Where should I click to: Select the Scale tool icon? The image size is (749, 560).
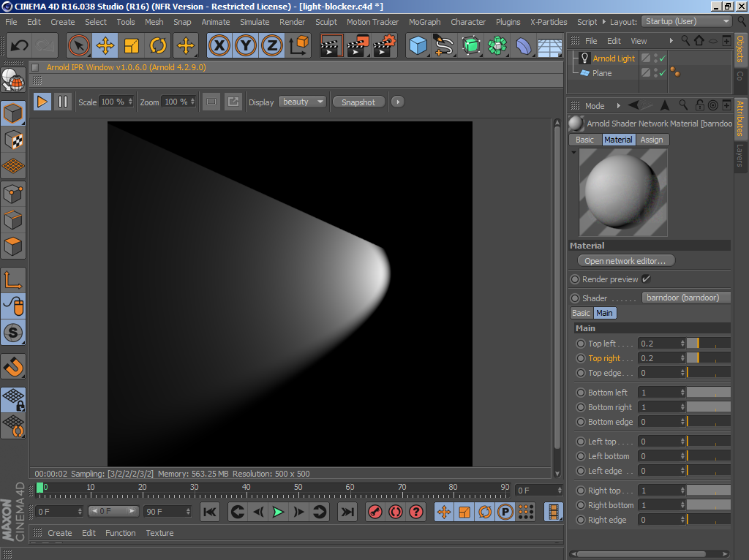(132, 46)
